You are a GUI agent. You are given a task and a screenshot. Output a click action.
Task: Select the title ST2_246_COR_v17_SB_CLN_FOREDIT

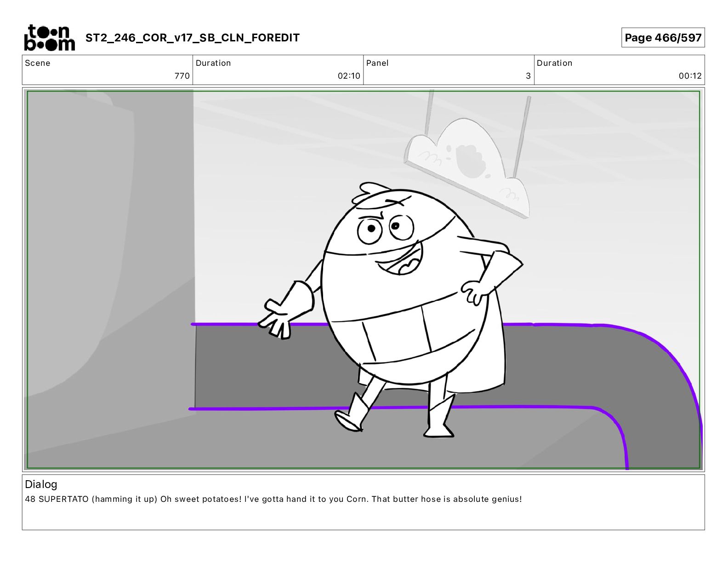coord(193,38)
